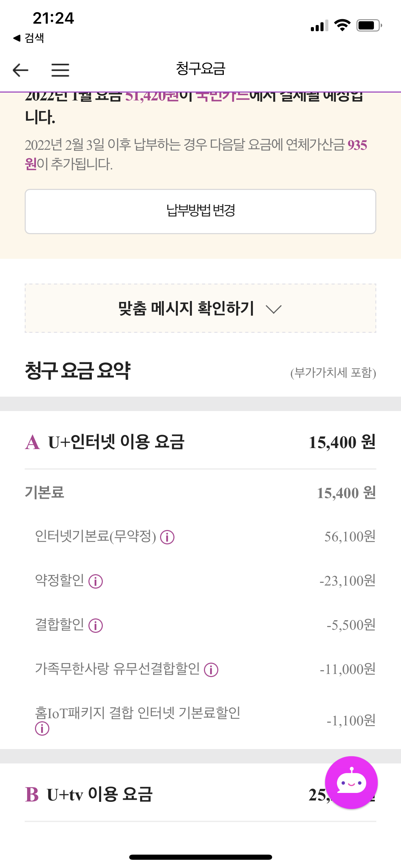This screenshot has width=401, height=868.
Task: Open the hamburger menu
Action: (x=60, y=70)
